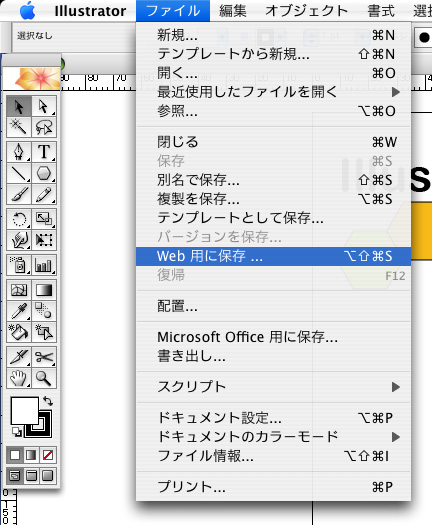Select the Eyedropper tool
This screenshot has width=432, height=525.
click(19, 311)
